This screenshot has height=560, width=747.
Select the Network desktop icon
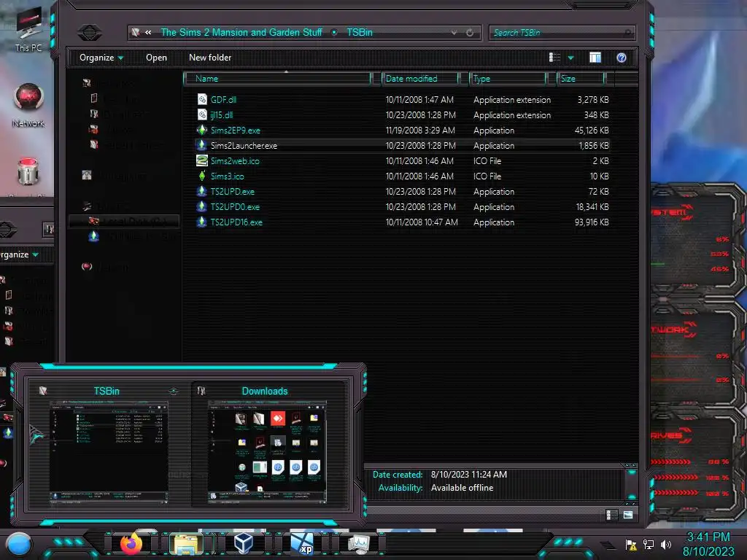tap(28, 105)
